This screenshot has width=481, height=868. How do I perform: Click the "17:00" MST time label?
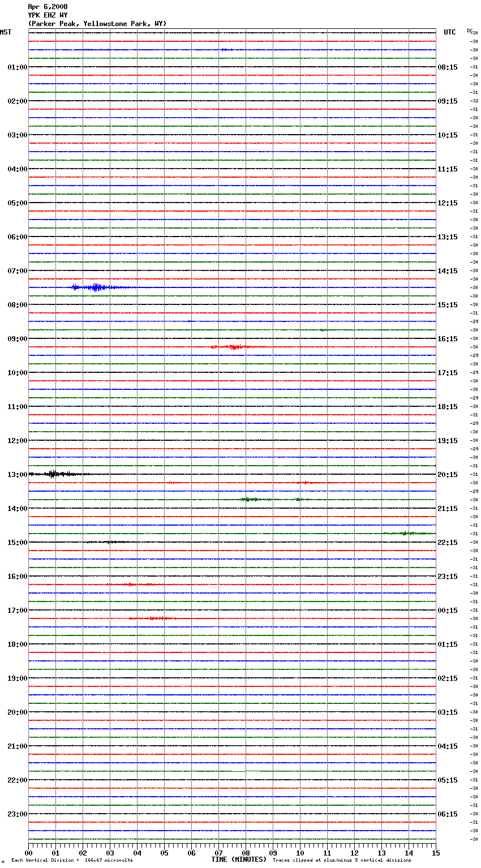(18, 611)
